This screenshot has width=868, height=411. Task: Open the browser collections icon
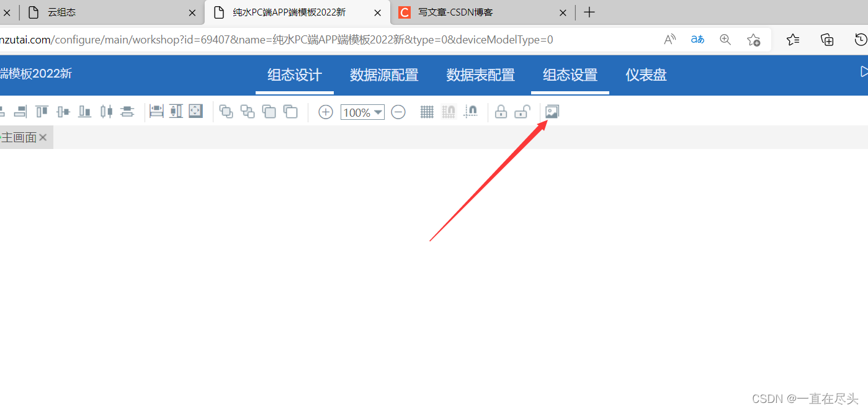pos(827,40)
